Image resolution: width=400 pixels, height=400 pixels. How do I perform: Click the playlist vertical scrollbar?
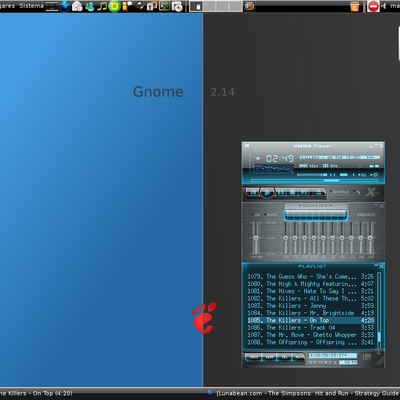[379, 310]
